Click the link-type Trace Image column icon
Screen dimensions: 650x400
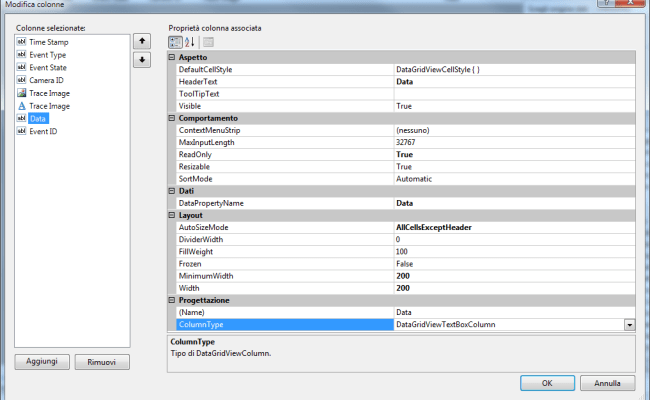tap(22, 106)
